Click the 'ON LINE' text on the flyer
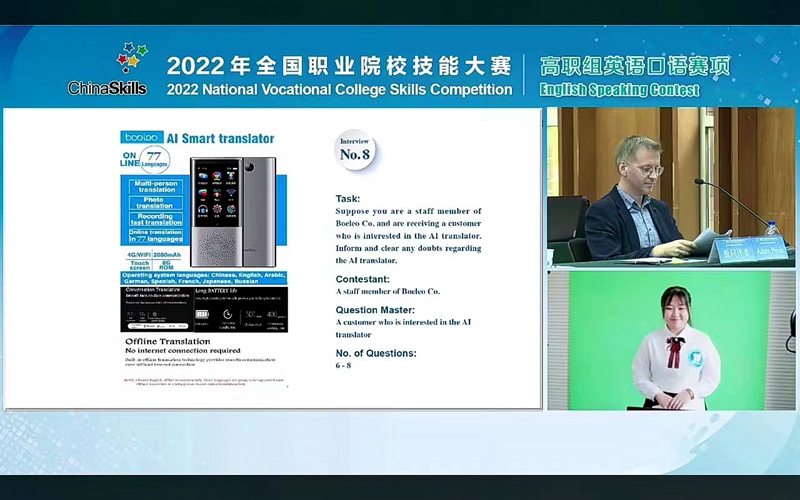Viewport: 800px width, 500px height. pos(130,160)
